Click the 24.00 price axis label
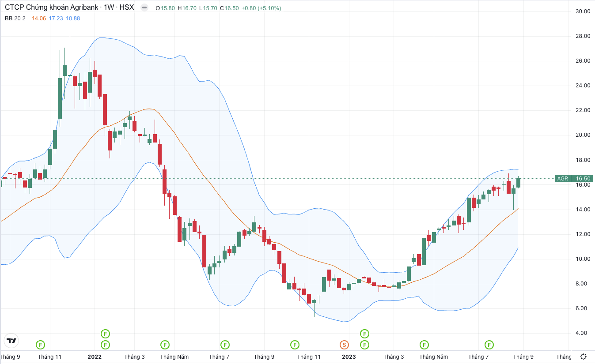This screenshot has height=364, width=595. tap(583, 85)
